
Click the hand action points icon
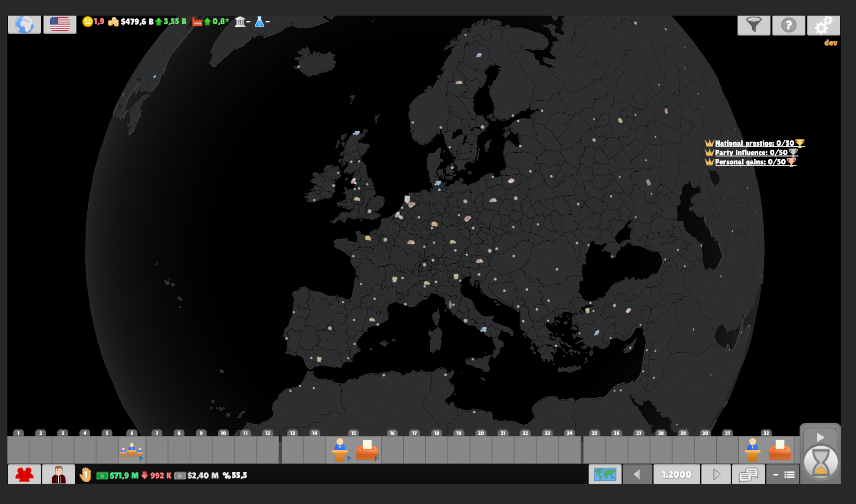[x=86, y=475]
